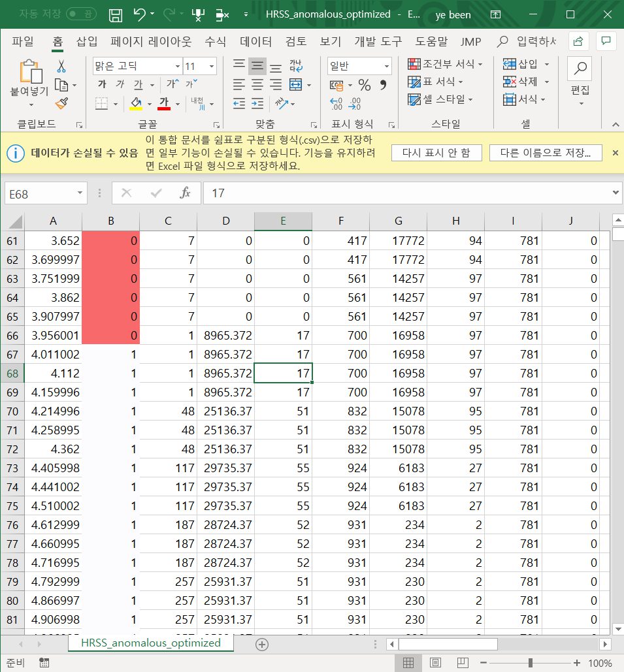This screenshot has height=672, width=624.
Task: Switch to the Insert ribbon tab
Action: [87, 41]
